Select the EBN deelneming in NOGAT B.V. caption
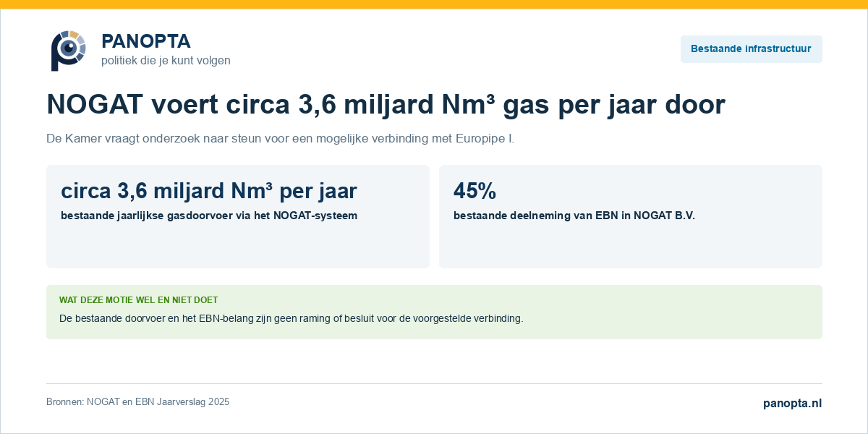Screen dimensions: 868x434 pyautogui.click(x=574, y=216)
